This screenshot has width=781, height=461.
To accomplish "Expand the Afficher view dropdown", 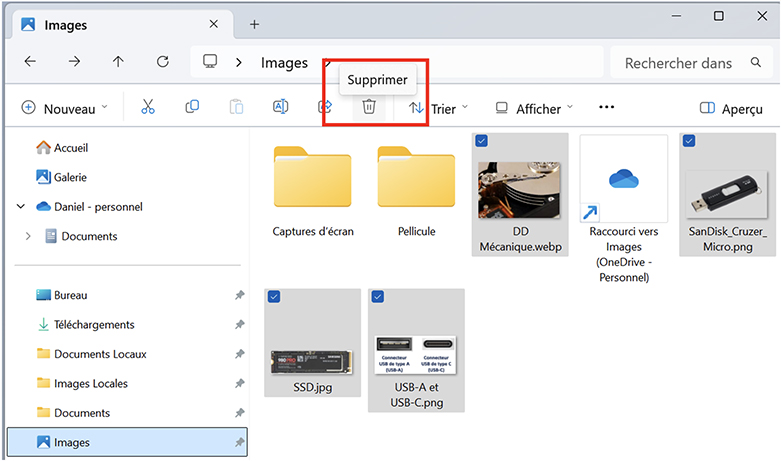I will tap(535, 108).
